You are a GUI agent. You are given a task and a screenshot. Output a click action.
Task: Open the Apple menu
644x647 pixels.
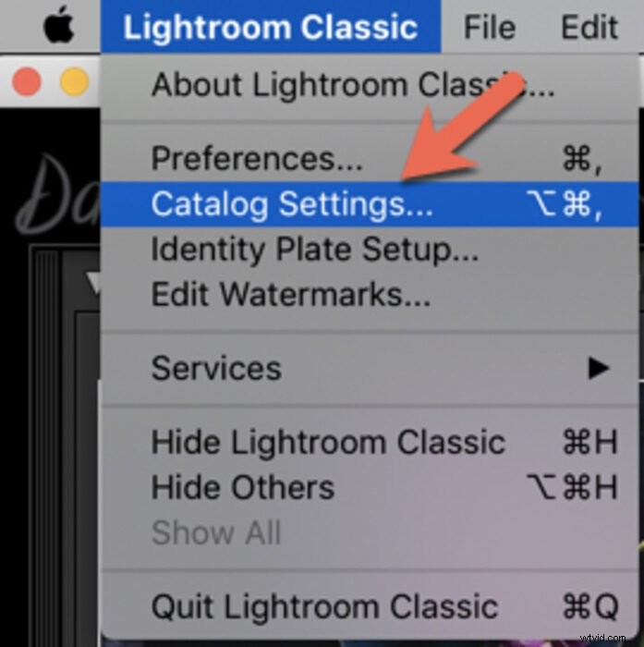pos(58,25)
